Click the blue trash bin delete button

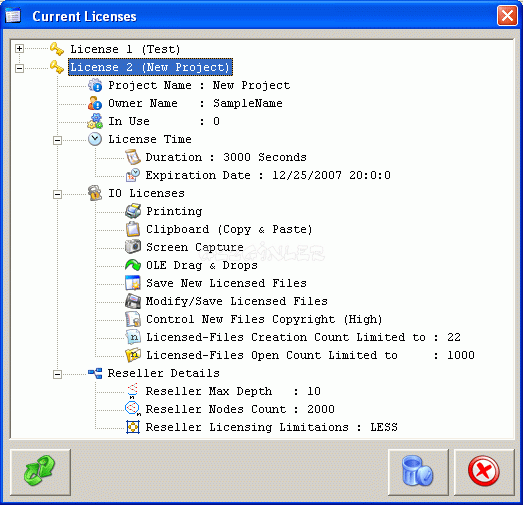click(x=418, y=472)
